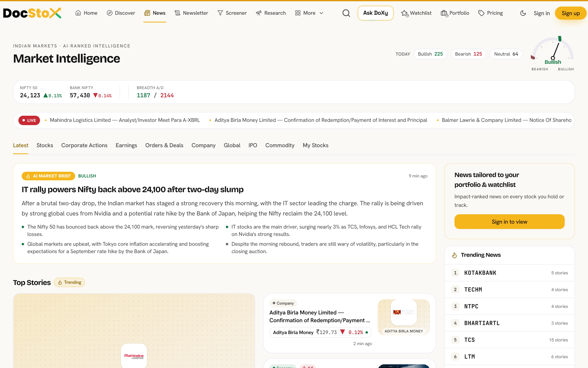Select the Global tab
Image resolution: width=588 pixels, height=368 pixels.
point(232,145)
